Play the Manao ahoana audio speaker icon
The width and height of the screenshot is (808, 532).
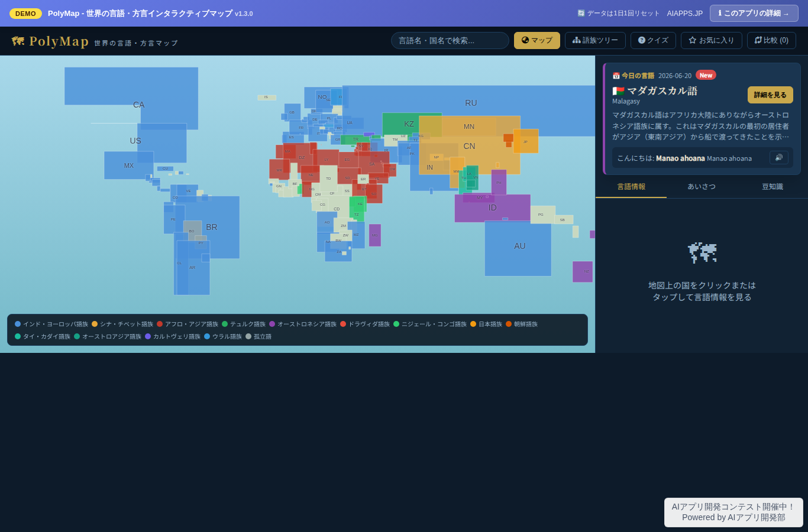pyautogui.click(x=779, y=157)
